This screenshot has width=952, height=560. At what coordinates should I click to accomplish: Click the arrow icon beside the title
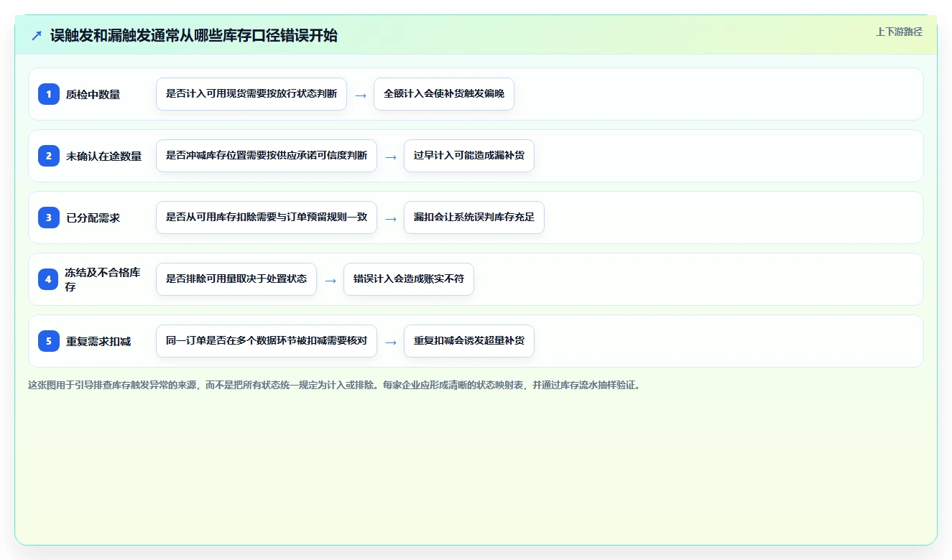coord(37,35)
